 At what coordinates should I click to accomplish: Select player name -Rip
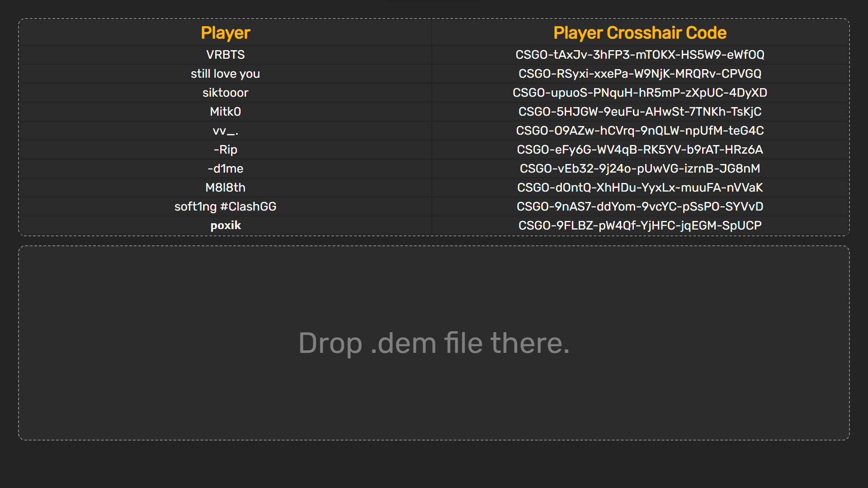(225, 150)
